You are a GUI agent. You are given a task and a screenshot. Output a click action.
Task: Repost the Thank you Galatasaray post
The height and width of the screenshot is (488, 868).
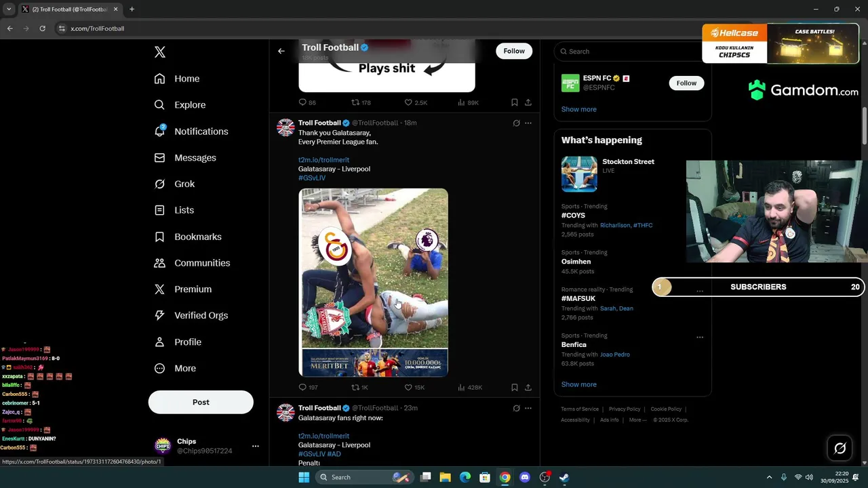click(359, 388)
